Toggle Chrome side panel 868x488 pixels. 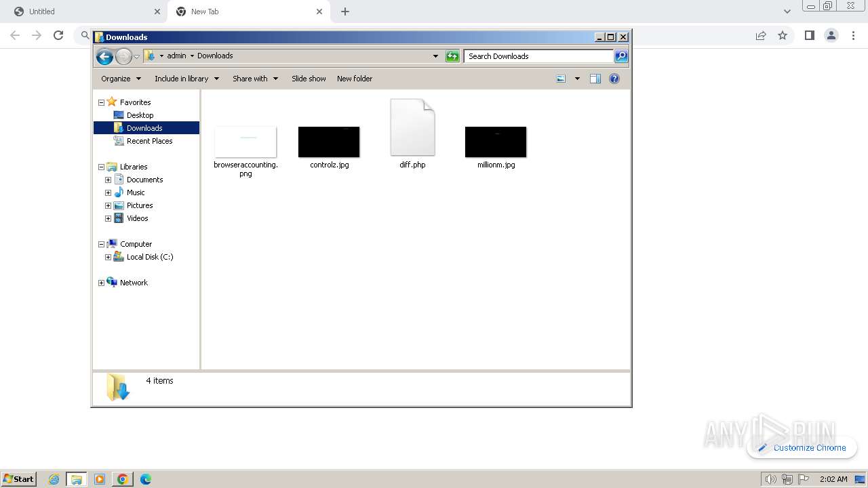[x=809, y=35]
